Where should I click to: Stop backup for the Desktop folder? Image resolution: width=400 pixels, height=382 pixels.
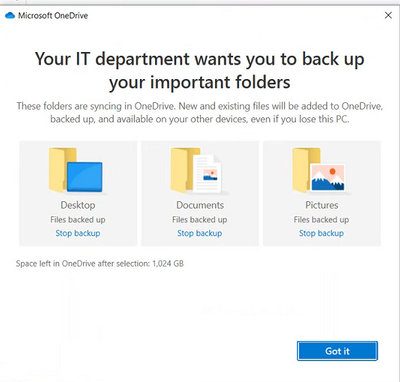[x=78, y=233]
